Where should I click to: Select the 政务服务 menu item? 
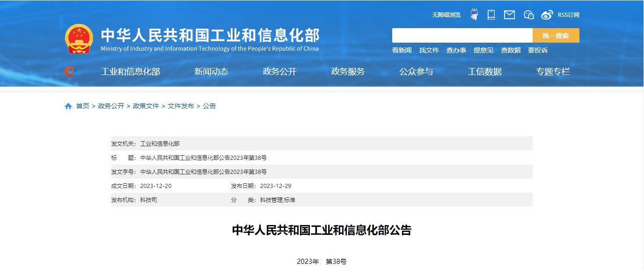tap(348, 72)
